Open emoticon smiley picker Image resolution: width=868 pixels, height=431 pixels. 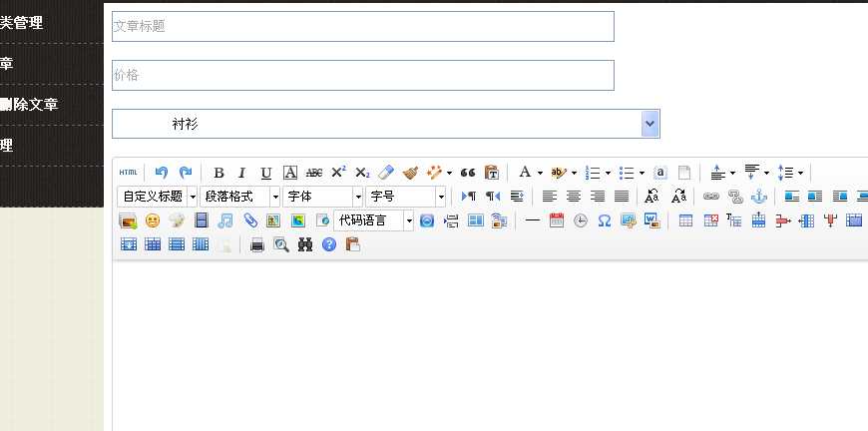(153, 220)
